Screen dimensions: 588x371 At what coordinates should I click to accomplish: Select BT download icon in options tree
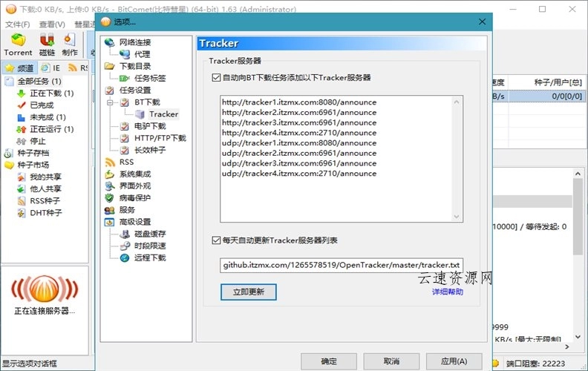[125, 102]
